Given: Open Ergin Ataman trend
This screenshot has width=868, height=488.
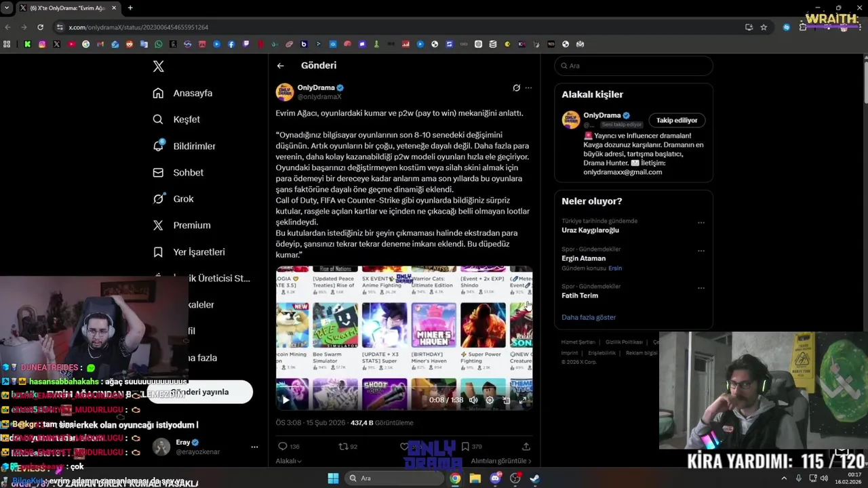Looking at the screenshot, I should tap(583, 258).
